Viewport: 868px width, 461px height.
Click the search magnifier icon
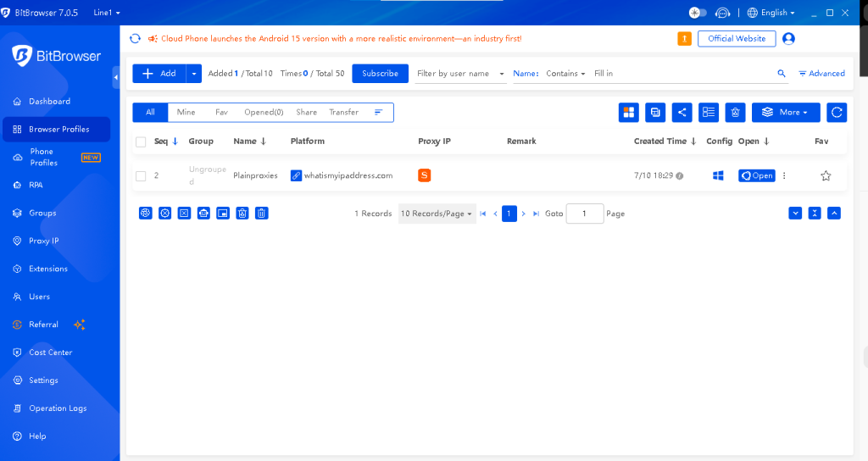click(x=782, y=74)
